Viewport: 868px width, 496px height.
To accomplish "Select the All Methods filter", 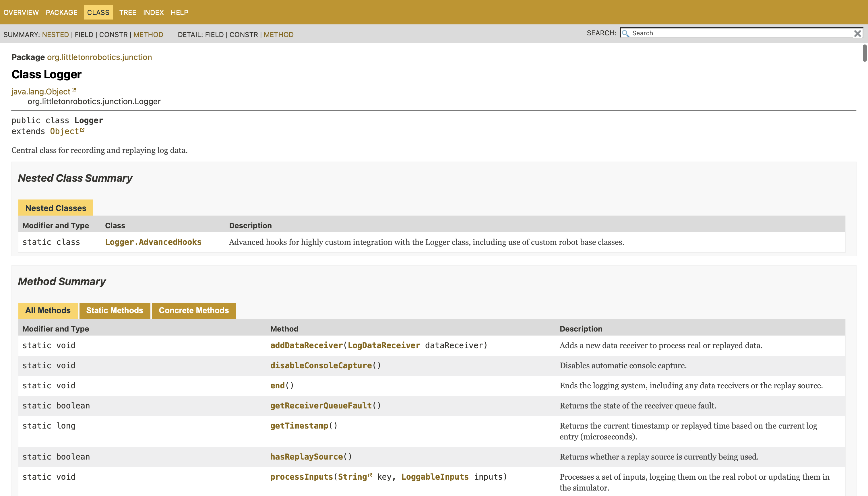I will [48, 310].
